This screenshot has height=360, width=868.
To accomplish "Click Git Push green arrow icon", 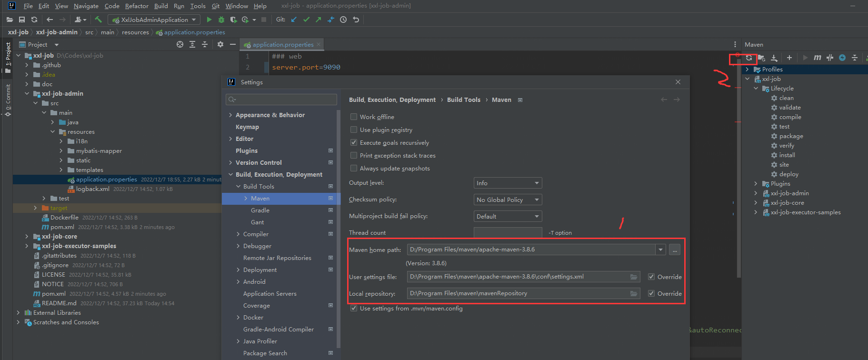I will (318, 20).
